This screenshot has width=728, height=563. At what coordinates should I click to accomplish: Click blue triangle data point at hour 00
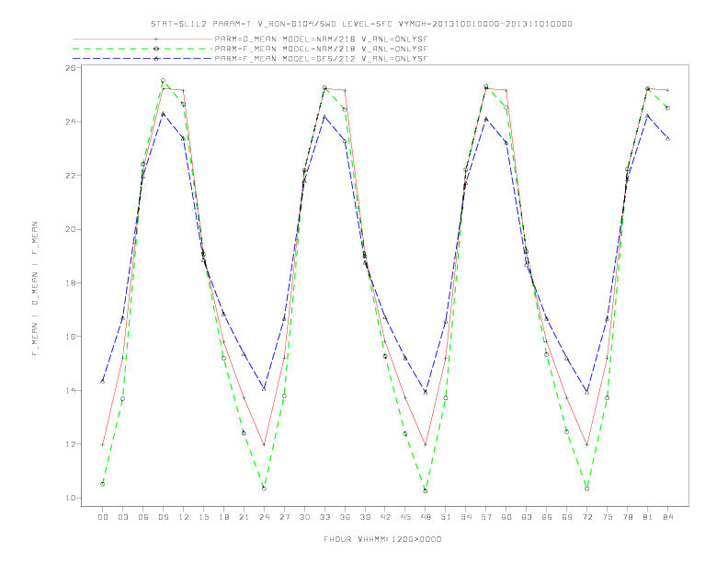point(102,382)
